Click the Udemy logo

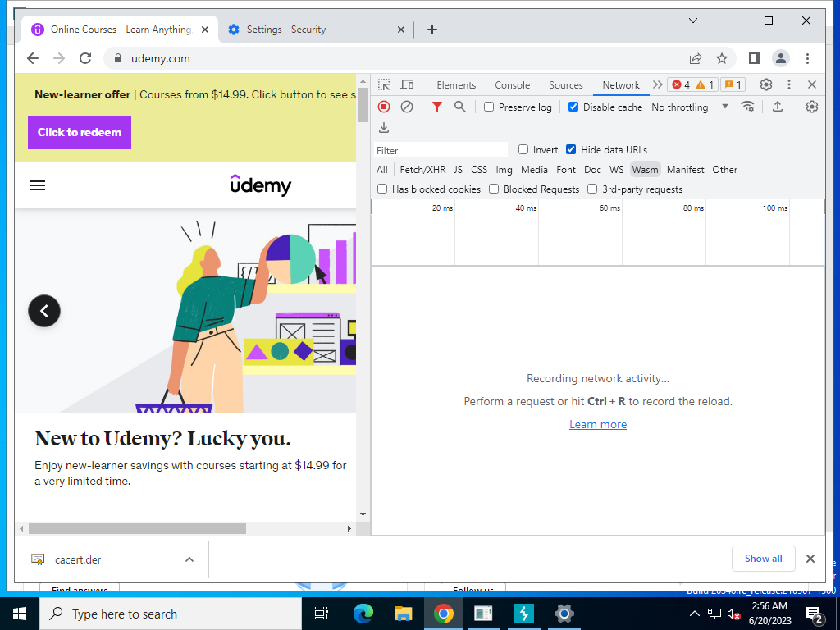click(260, 185)
